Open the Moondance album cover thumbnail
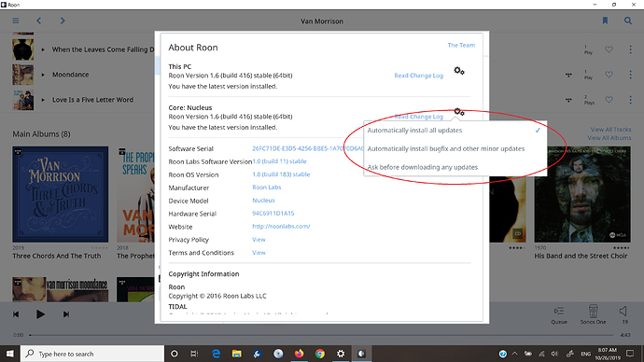This screenshot has width=644, height=362. tap(61, 289)
